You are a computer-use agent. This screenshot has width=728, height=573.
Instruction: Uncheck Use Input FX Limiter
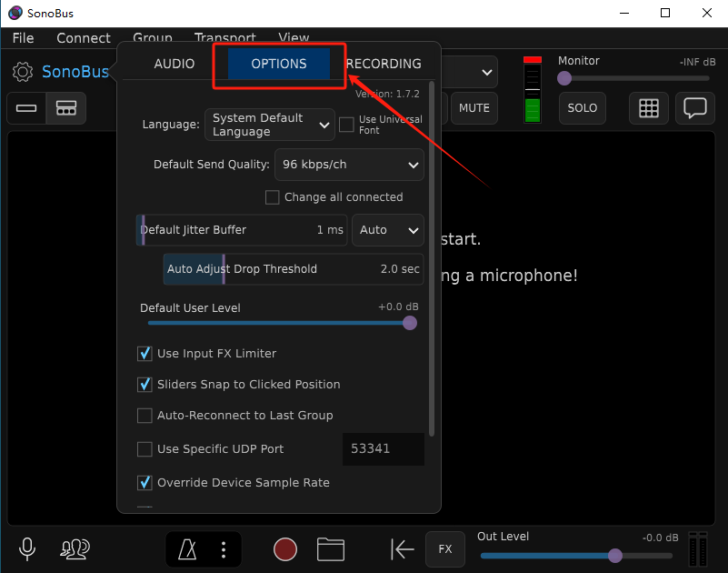(145, 354)
